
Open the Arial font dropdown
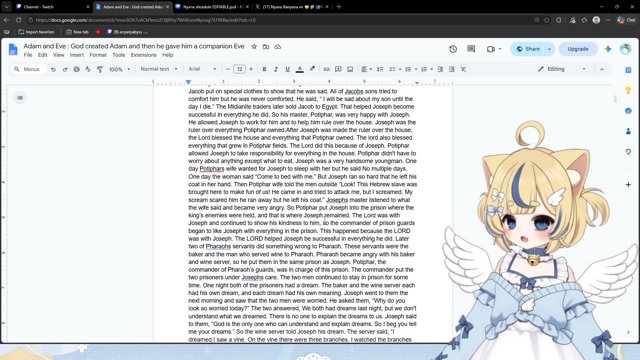[x=202, y=69]
